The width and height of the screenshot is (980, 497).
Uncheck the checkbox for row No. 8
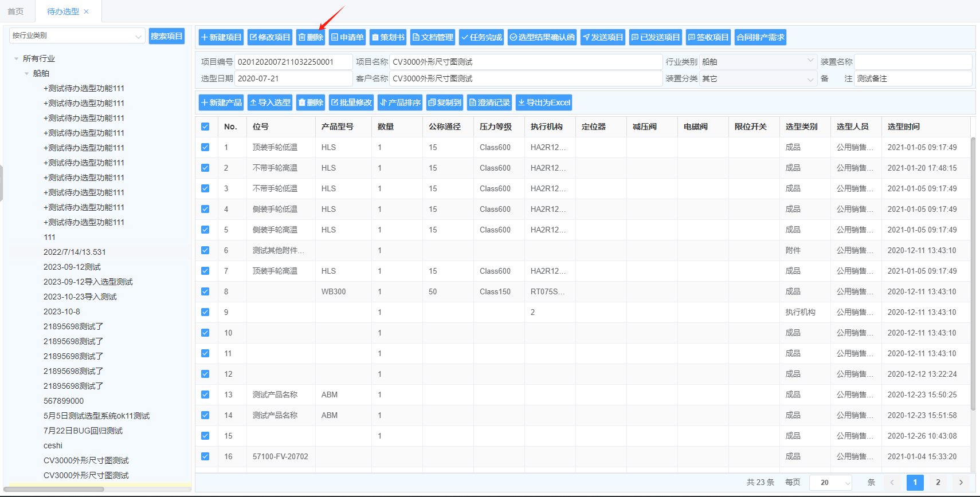205,291
